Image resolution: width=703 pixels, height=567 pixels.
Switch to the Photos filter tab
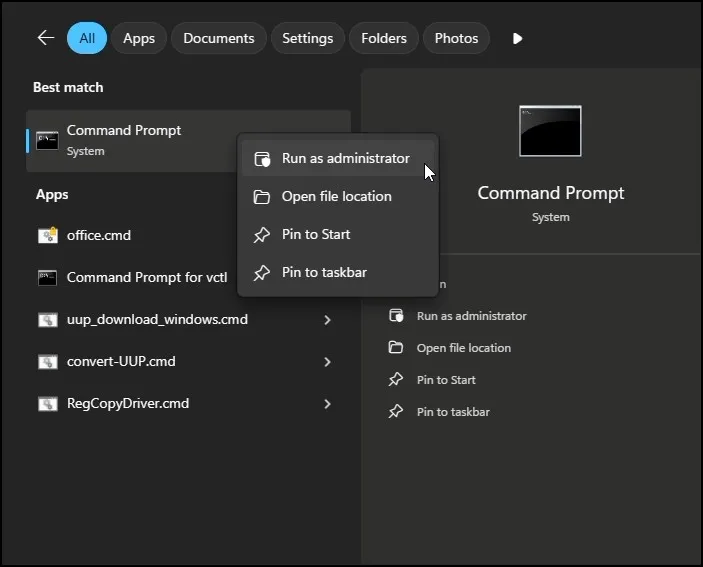[456, 38]
